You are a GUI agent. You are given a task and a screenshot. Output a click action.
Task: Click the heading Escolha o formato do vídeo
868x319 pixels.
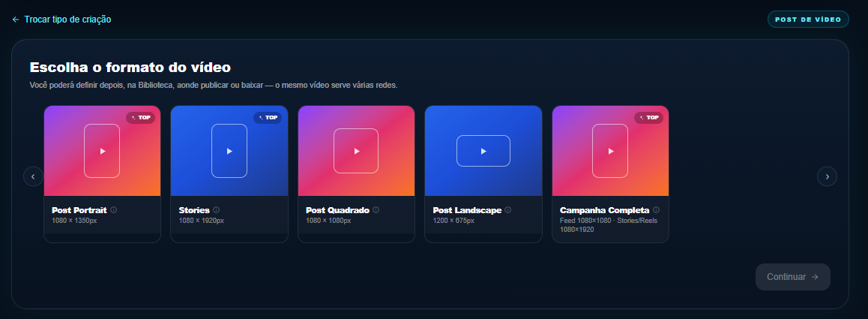pyautogui.click(x=130, y=68)
